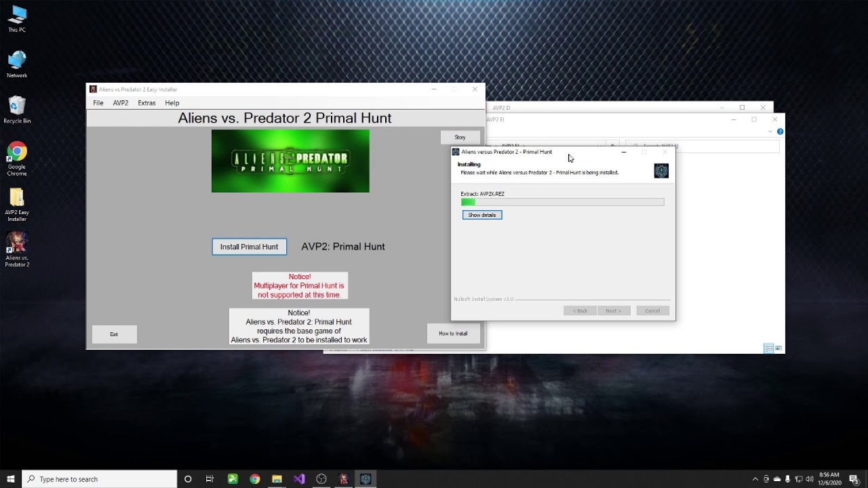Switch Explorer to details view icon
Image resolution: width=868 pixels, height=488 pixels.
pos(768,348)
